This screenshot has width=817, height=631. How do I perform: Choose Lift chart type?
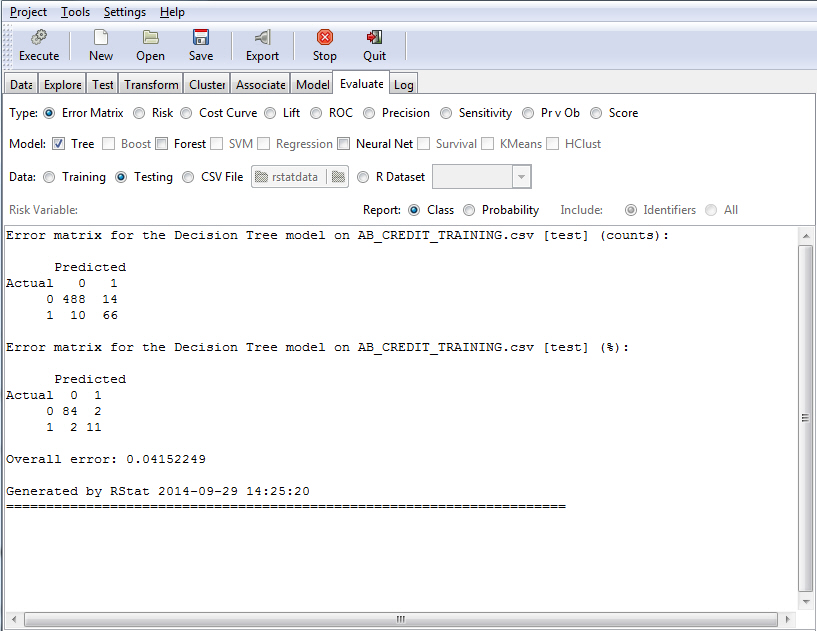(270, 113)
